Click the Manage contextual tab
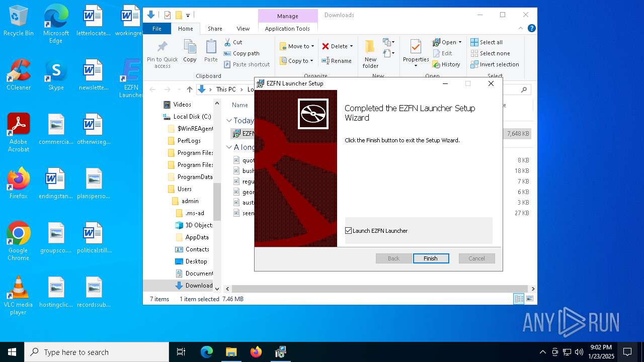Image resolution: width=644 pixels, height=362 pixels. pyautogui.click(x=288, y=16)
